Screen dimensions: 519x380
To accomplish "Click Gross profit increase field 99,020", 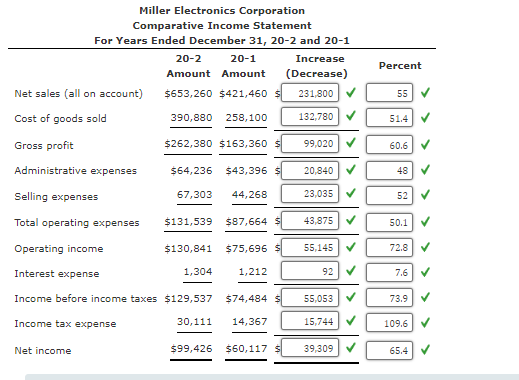I will 310,143.
